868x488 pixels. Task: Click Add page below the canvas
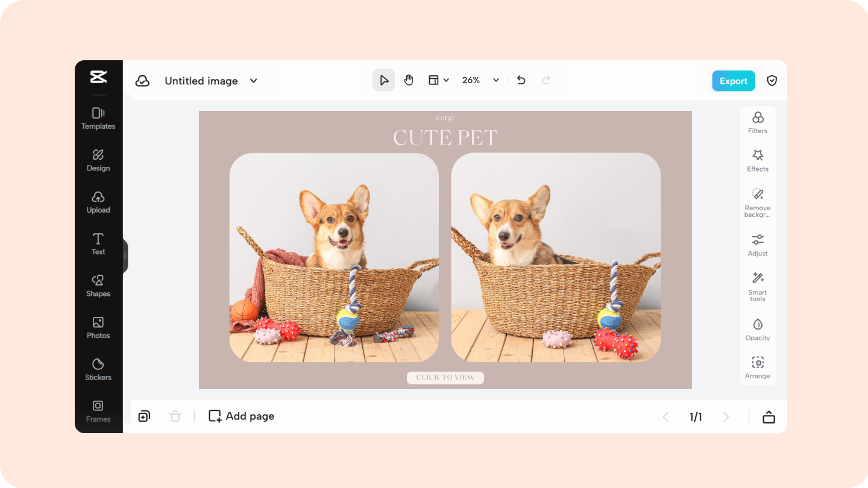pyautogui.click(x=241, y=416)
